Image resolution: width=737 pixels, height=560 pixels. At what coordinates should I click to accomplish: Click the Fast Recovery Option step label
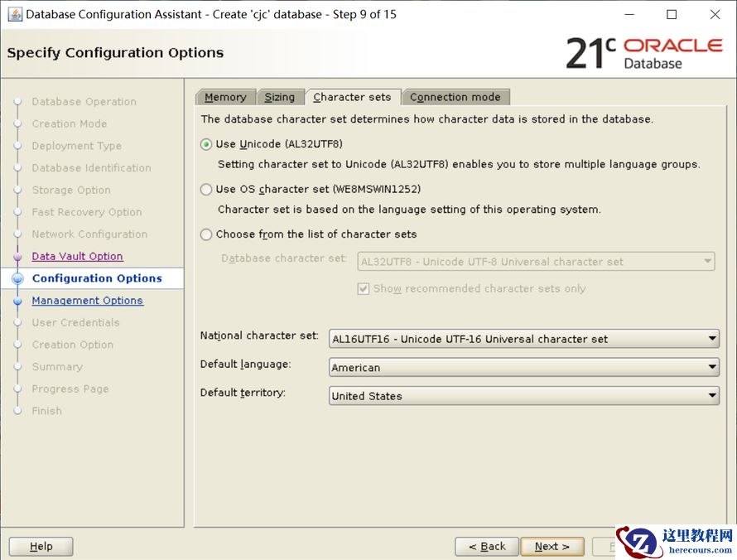pyautogui.click(x=87, y=212)
